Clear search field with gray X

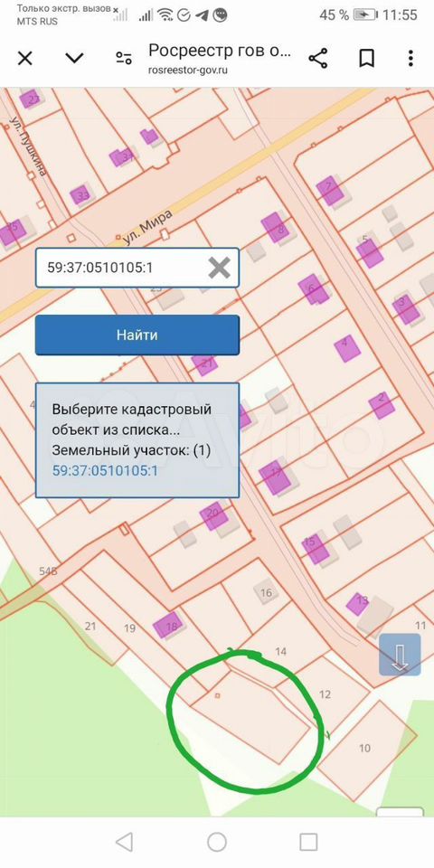219,268
